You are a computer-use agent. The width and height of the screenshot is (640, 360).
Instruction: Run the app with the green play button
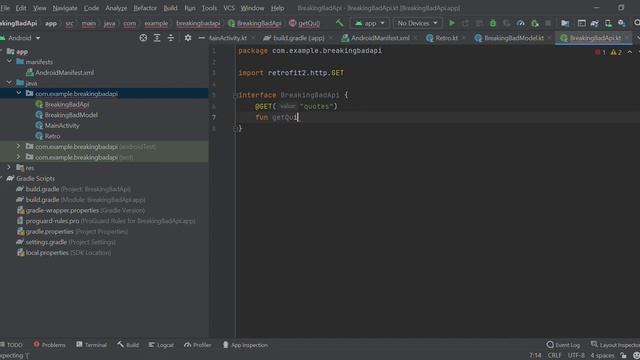coord(451,23)
